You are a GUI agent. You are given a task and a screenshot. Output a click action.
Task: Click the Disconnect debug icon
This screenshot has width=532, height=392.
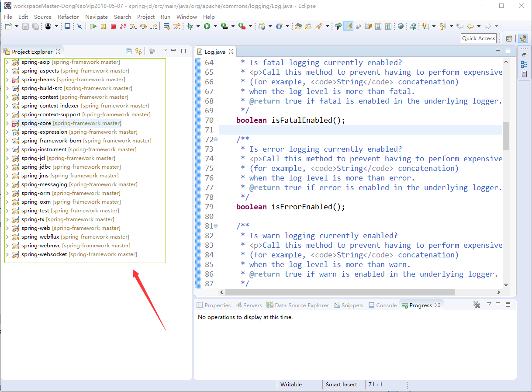pyautogui.click(x=123, y=26)
